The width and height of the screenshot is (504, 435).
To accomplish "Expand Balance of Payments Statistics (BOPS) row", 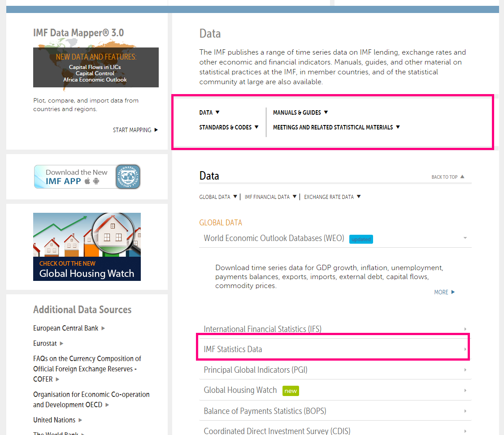I will 335,411.
